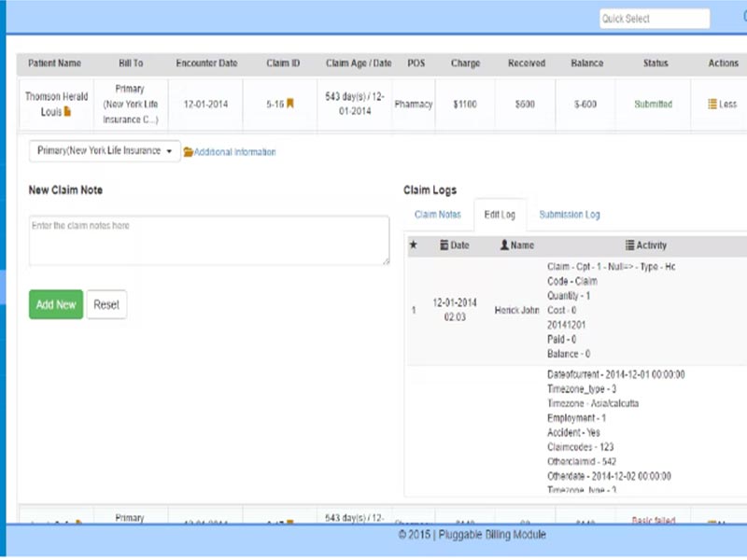Click the encounter date 12-01-2014 cell
The width and height of the screenshot is (747, 560).
(x=205, y=104)
